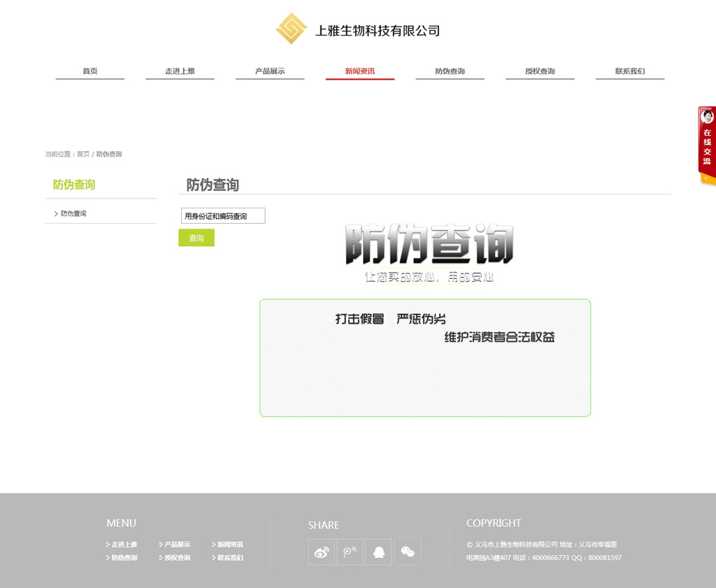Open the 新闻资讯 top navigation tab

(359, 71)
